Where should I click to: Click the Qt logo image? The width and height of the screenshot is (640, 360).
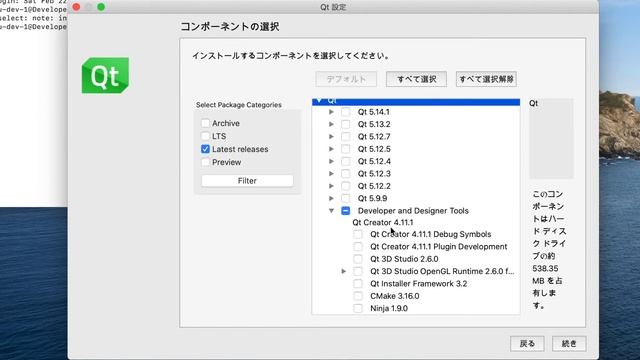tap(105, 76)
